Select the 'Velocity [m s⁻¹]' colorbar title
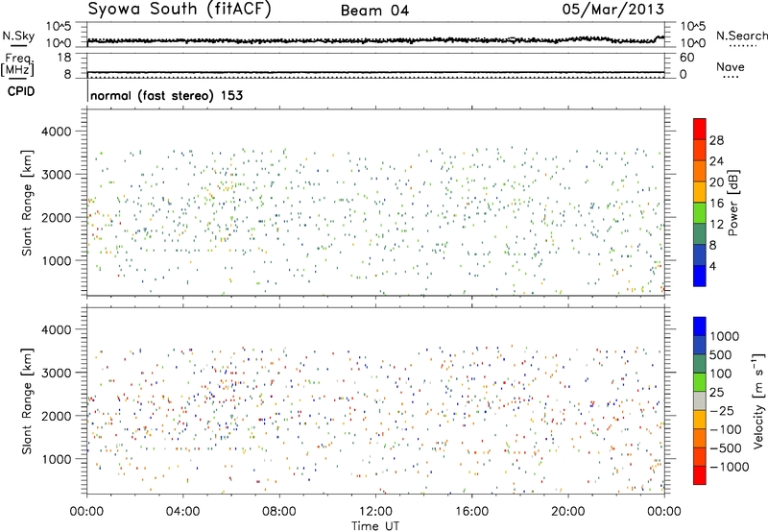 click(759, 400)
